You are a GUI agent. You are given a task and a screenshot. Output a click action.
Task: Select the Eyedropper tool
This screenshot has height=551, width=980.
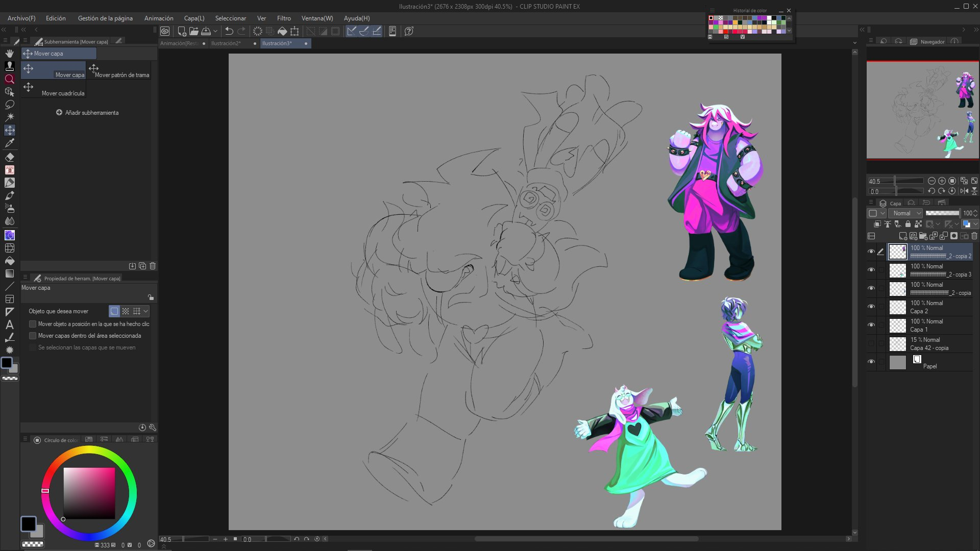(10, 143)
